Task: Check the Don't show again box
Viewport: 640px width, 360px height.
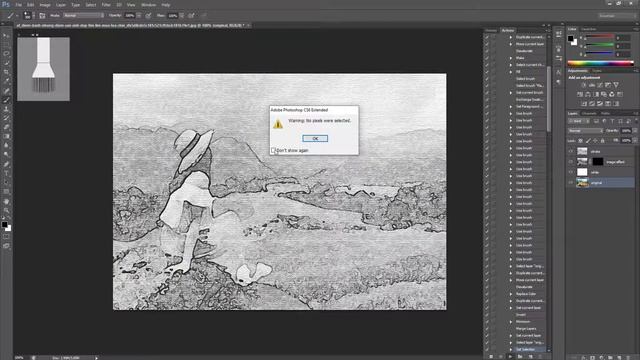Action: (x=273, y=150)
